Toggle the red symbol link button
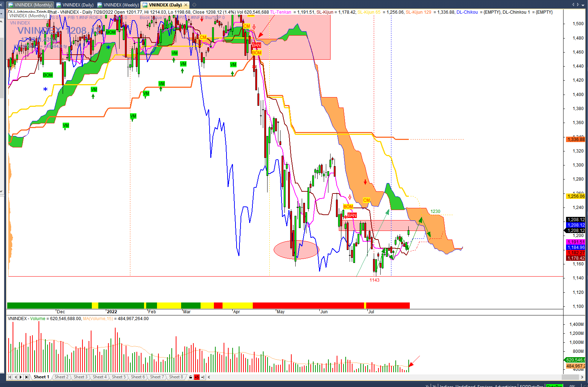 [197, 377]
